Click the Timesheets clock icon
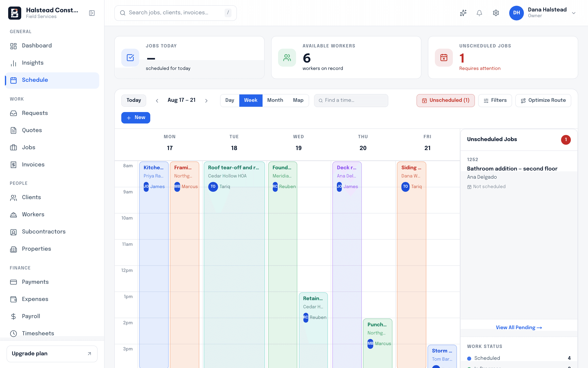This screenshot has width=588, height=368. (x=13, y=334)
